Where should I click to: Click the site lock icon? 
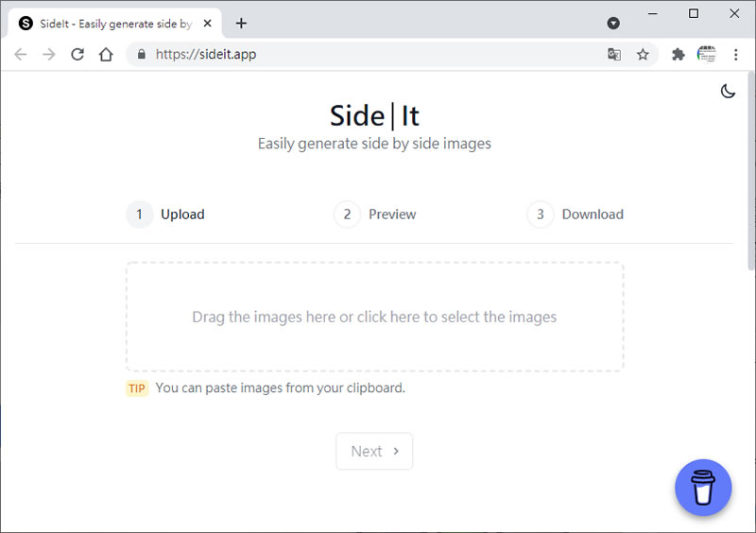142,55
